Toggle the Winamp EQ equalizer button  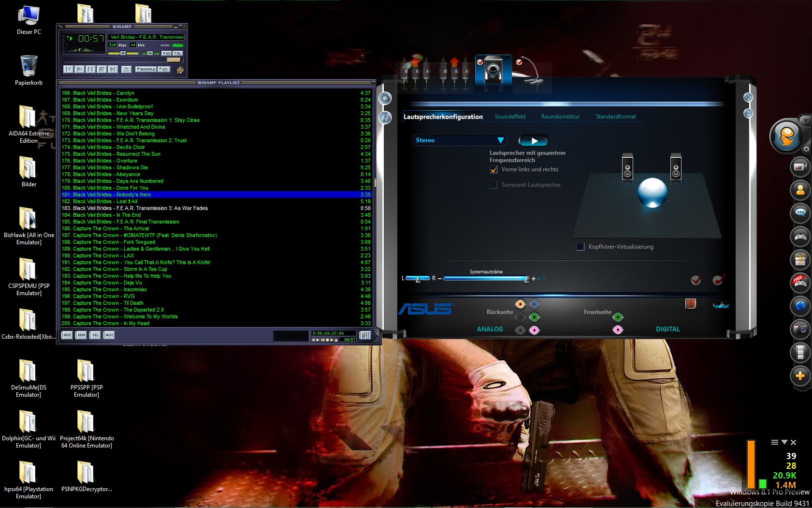[x=166, y=53]
